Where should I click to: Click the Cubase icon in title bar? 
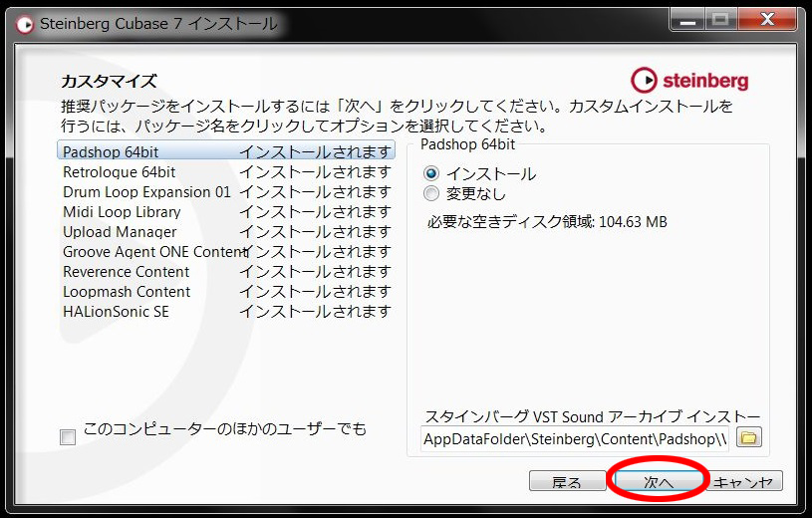coord(24,24)
